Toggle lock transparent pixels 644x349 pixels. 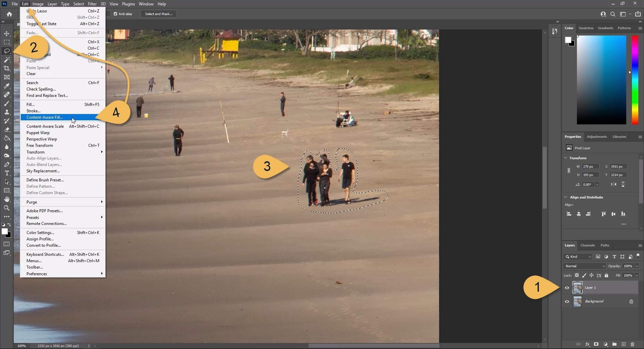[x=577, y=275]
